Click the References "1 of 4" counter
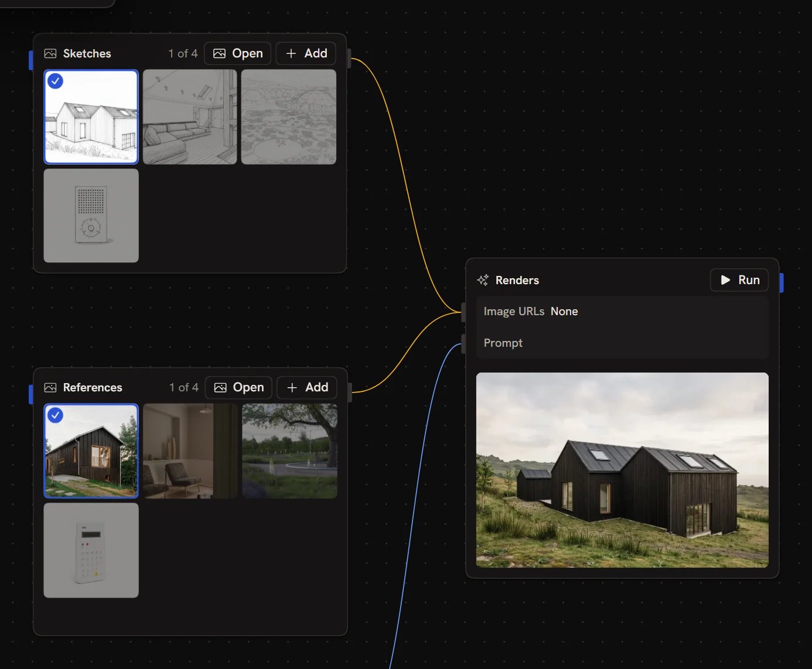Screen dimensions: 812x669 pos(184,387)
